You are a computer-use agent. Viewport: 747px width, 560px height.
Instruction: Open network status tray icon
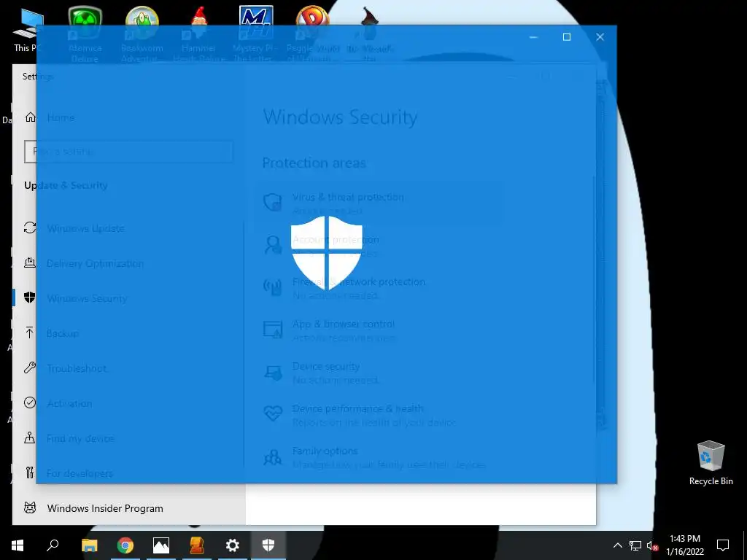click(x=635, y=545)
